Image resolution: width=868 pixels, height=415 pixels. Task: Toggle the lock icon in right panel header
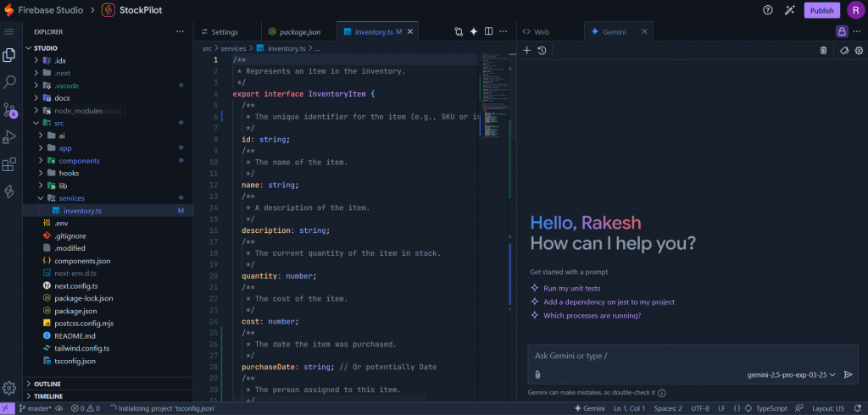pos(842,31)
